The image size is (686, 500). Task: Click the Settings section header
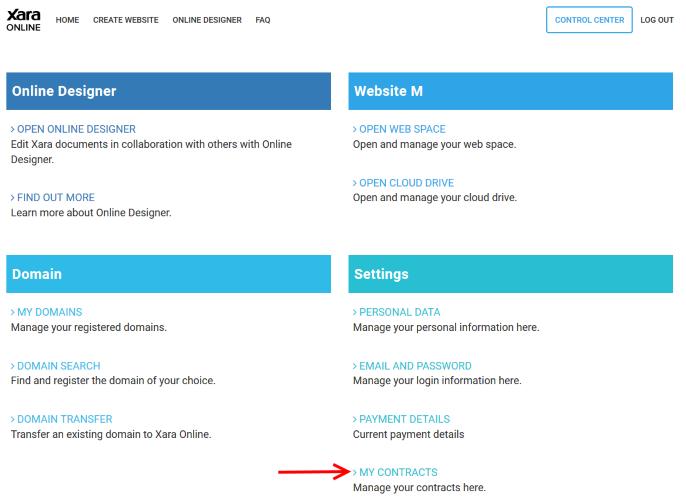pyautogui.click(x=511, y=274)
